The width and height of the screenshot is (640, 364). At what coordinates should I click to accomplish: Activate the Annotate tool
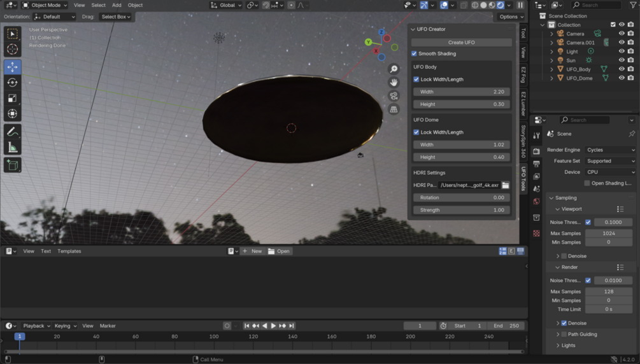12,132
